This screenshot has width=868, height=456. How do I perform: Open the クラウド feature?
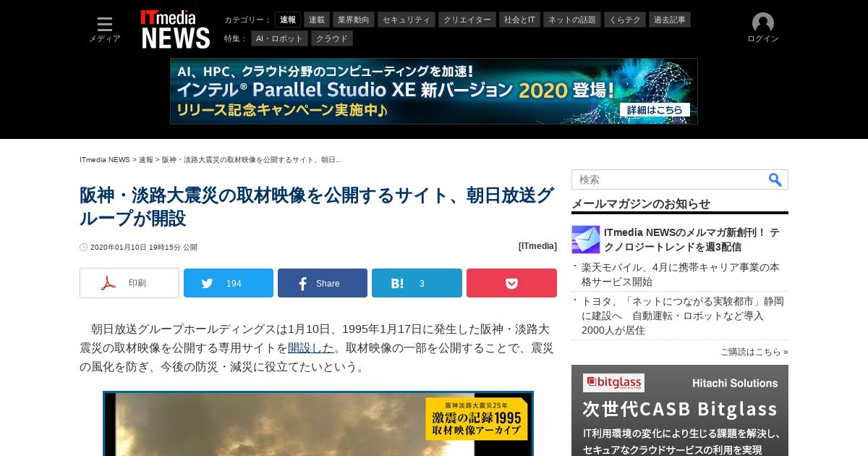(332, 38)
